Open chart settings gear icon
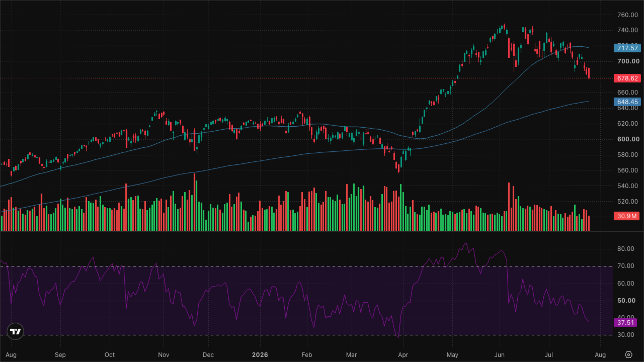This screenshot has width=644, height=362. pos(628,355)
